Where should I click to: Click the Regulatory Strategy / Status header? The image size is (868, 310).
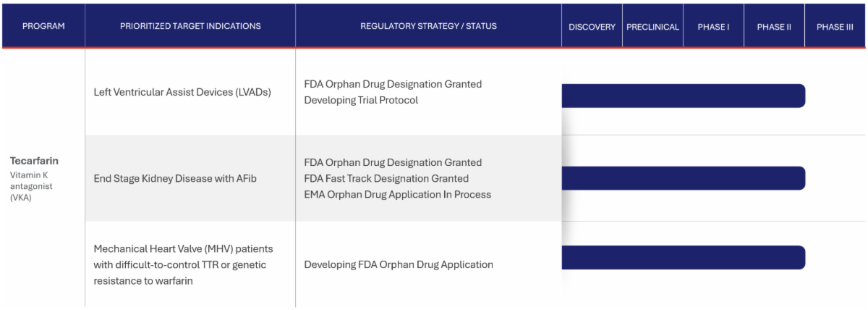pyautogui.click(x=428, y=26)
